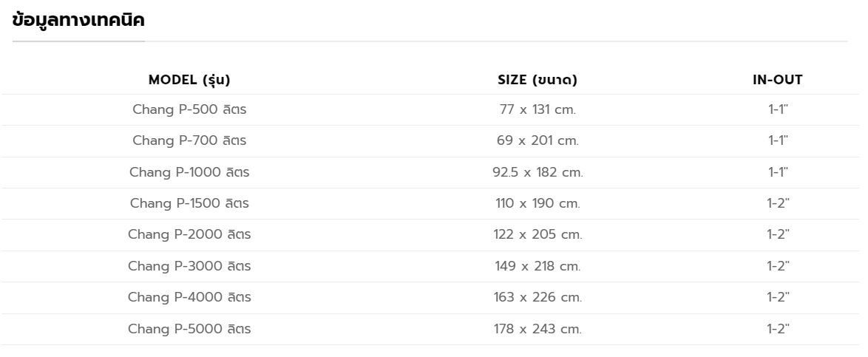Click the 122 x 205 cm. size value

tap(538, 234)
